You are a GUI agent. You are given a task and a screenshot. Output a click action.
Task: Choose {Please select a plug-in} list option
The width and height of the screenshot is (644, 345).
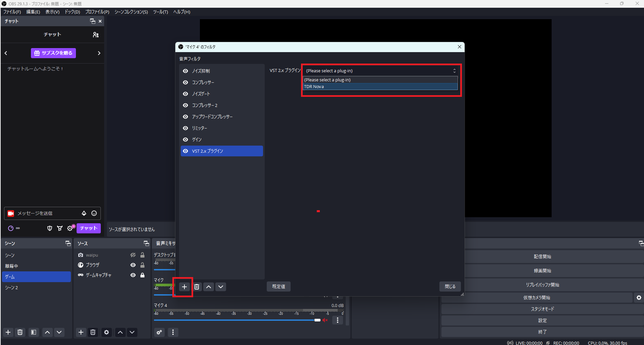380,80
